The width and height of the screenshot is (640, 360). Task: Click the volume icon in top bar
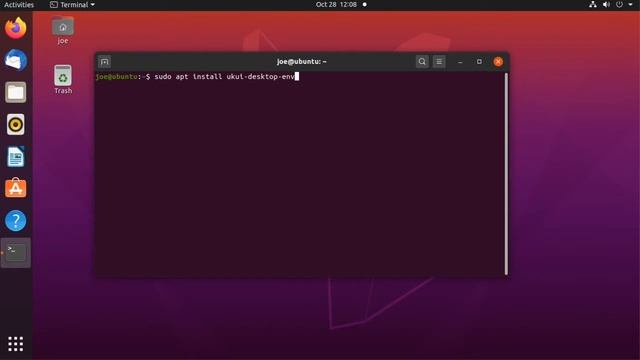(x=606, y=5)
